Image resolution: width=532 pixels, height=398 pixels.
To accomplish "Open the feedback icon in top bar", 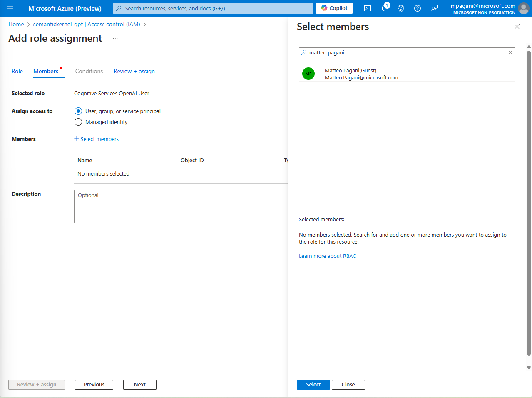I will click(x=434, y=8).
